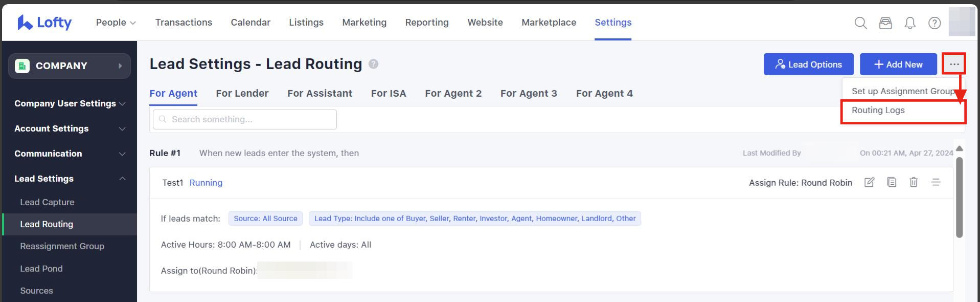Open the People dropdown menu
Screen dimensions: 980x302
116,23
